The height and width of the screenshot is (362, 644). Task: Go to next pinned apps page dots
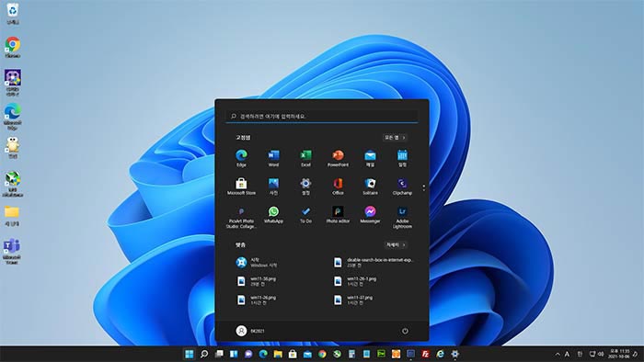coord(424,188)
